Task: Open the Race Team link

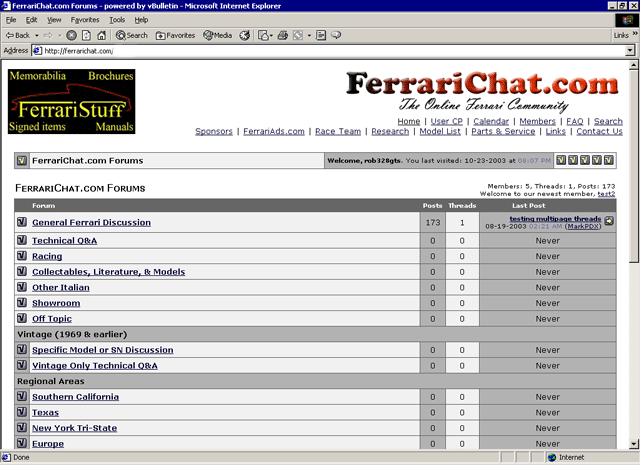Action: click(338, 131)
